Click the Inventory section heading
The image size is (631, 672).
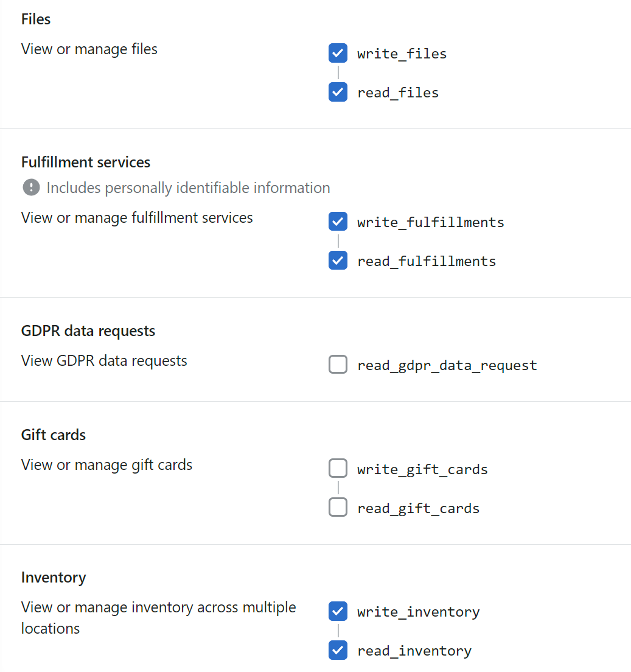[54, 578]
